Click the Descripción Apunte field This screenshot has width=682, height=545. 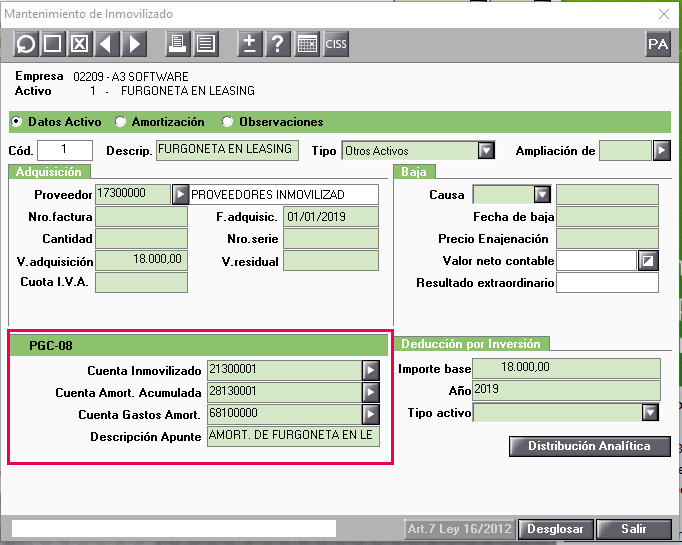coord(293,436)
